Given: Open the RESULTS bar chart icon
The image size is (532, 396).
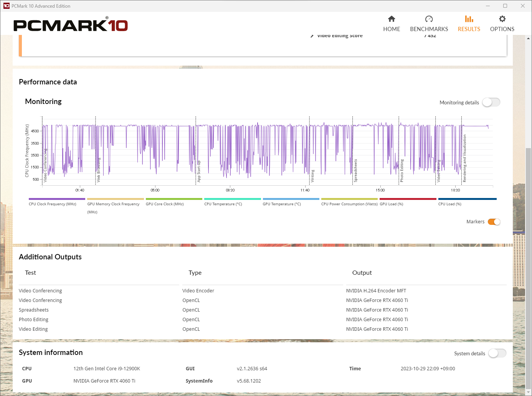Looking at the screenshot, I should (x=469, y=19).
